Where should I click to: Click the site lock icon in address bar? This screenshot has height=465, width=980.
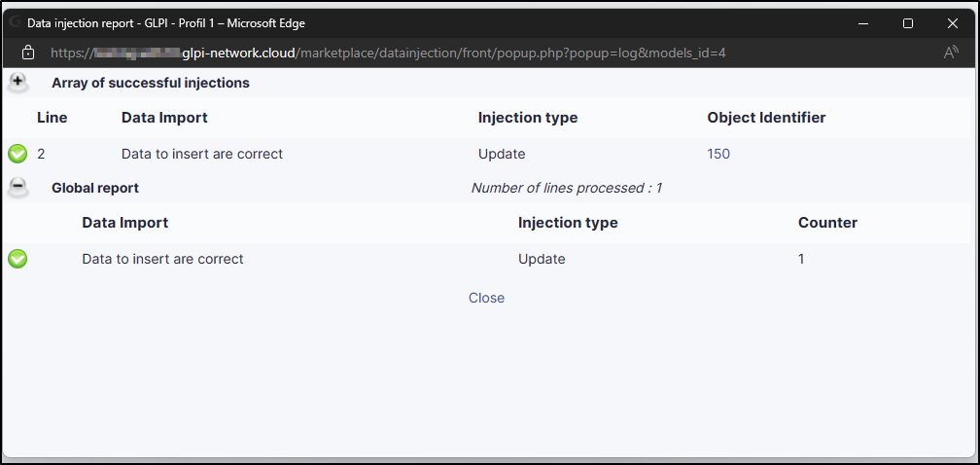(x=28, y=53)
